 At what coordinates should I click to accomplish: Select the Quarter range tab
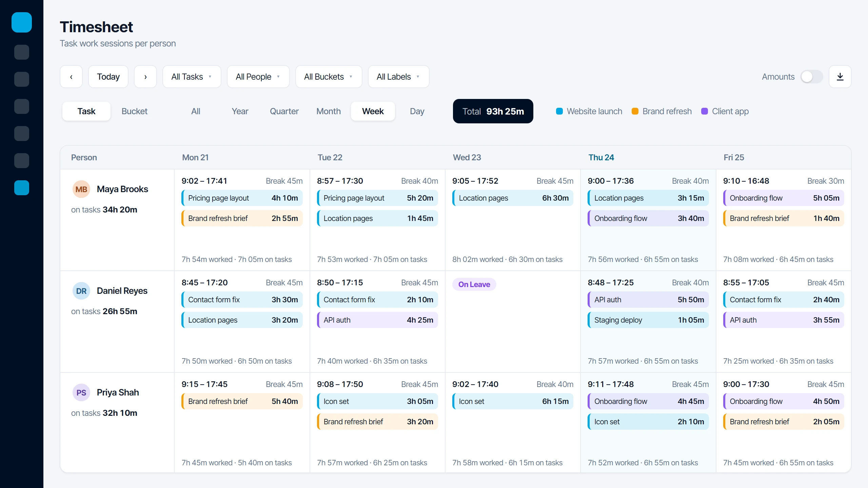(x=284, y=111)
